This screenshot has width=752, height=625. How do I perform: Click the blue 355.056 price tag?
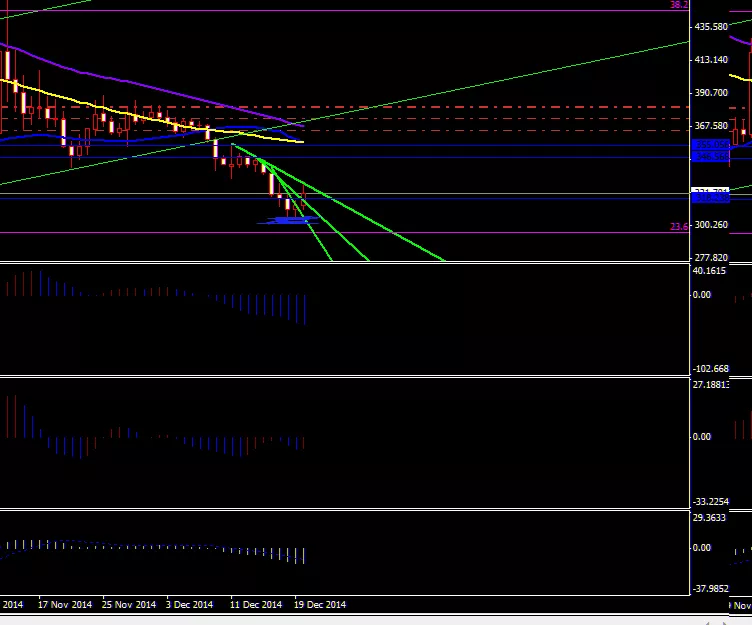(x=710, y=146)
